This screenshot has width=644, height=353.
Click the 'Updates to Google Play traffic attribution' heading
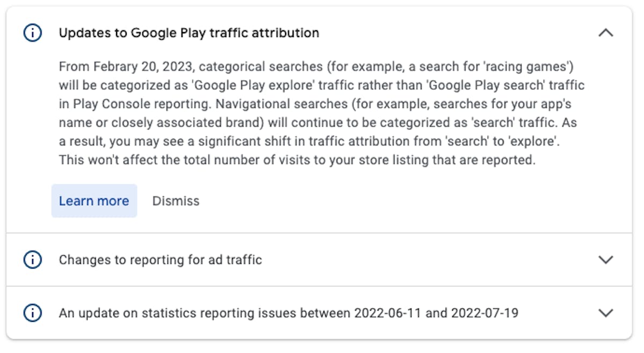(x=189, y=32)
